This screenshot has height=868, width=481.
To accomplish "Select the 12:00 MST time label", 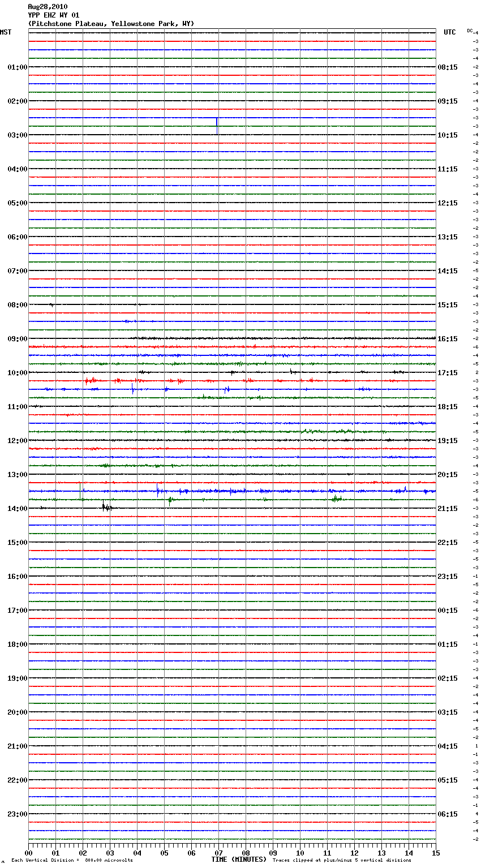I will pyautogui.click(x=18, y=441).
